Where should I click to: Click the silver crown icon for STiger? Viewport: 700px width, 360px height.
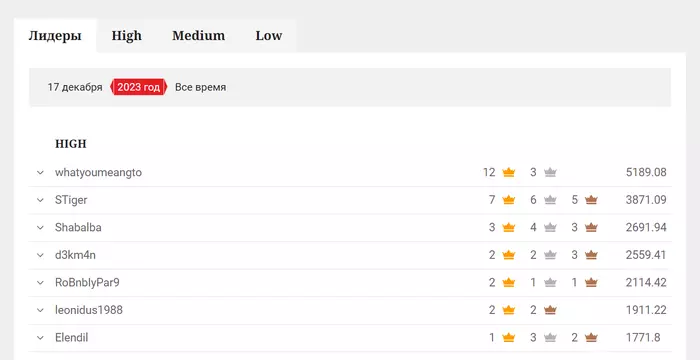point(550,200)
